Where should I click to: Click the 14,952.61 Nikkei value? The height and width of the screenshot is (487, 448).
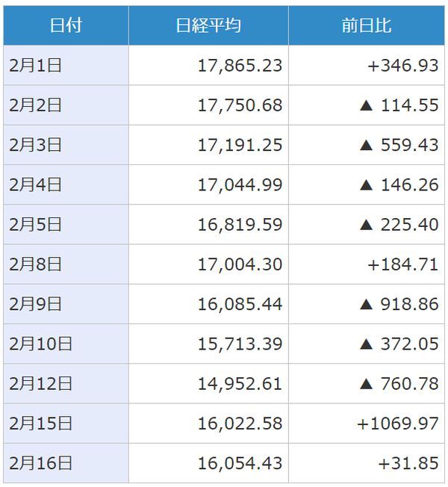240,384
